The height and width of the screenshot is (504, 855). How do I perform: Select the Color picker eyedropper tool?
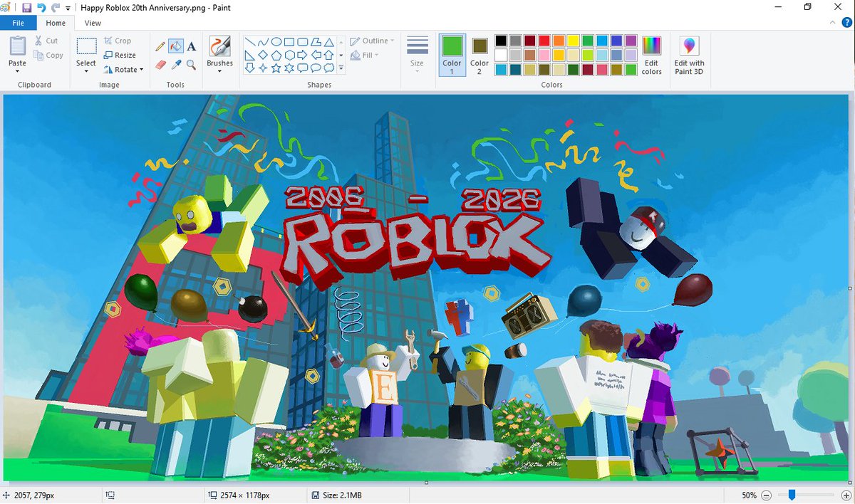pyautogui.click(x=175, y=65)
